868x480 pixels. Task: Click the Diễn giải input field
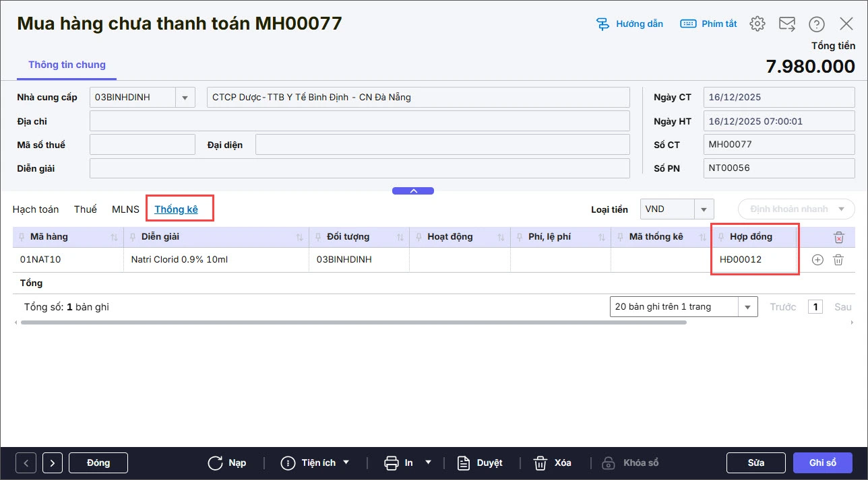[359, 168]
